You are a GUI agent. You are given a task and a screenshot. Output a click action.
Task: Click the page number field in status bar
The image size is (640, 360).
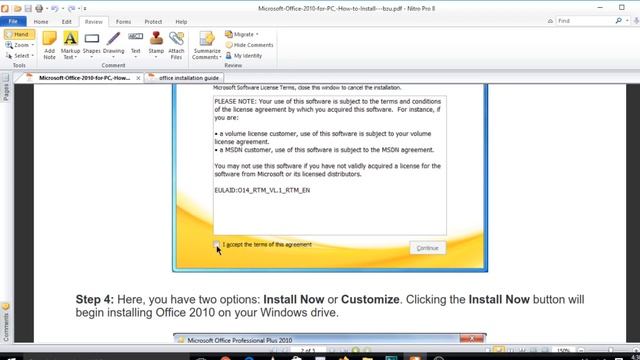pyautogui.click(x=308, y=350)
